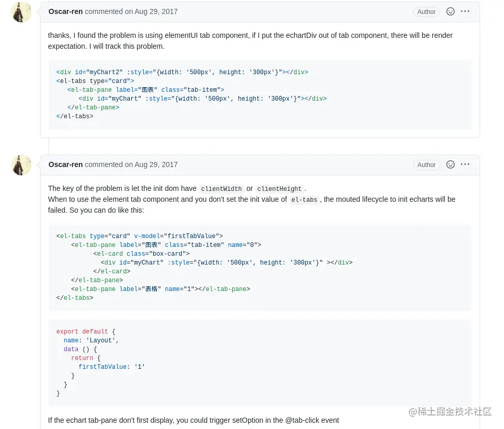Click the inline code 'el-tabs' in paragraph
Viewport: 504px width, 429px height.
[304, 200]
